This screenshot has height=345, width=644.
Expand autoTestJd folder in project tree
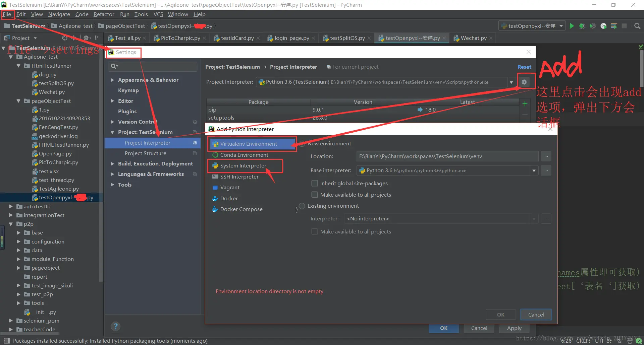[11, 206]
